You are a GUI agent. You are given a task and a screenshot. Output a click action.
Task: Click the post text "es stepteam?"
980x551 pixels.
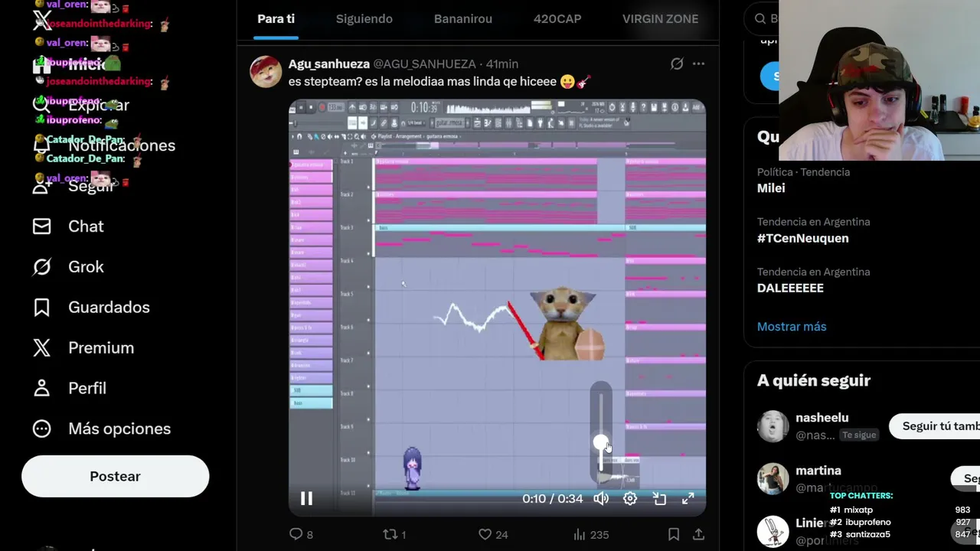pyautogui.click(x=323, y=82)
